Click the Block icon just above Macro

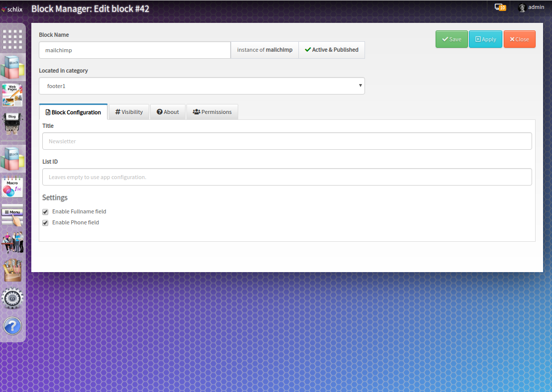12,159
